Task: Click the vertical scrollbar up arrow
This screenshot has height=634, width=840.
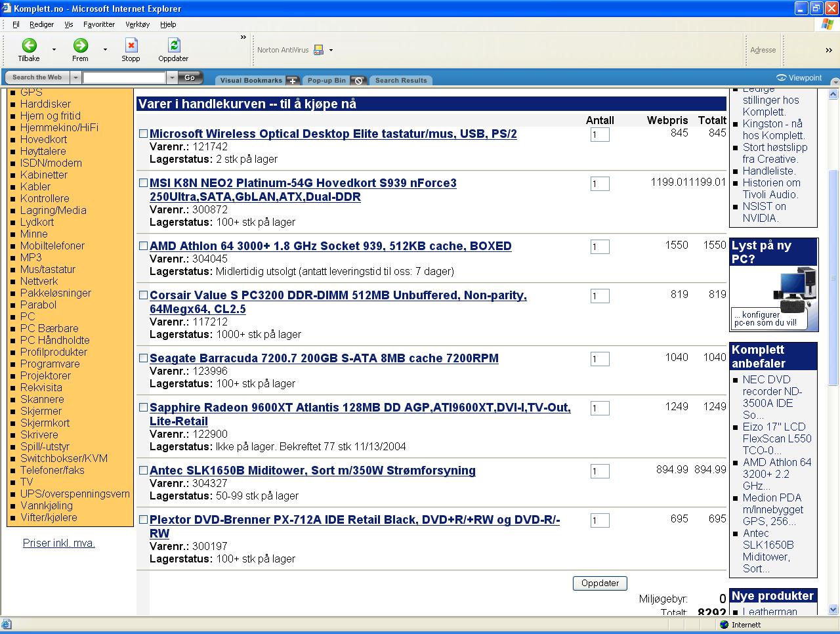Action: point(833,94)
